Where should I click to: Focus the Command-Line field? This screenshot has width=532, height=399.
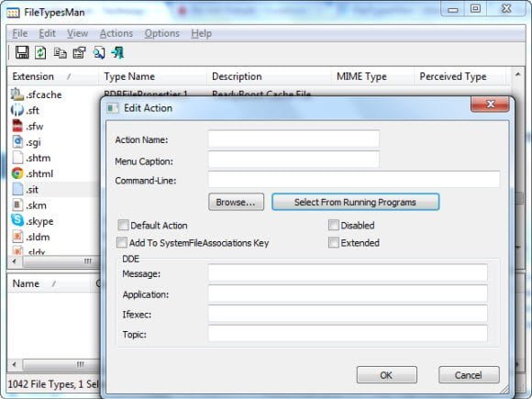354,179
